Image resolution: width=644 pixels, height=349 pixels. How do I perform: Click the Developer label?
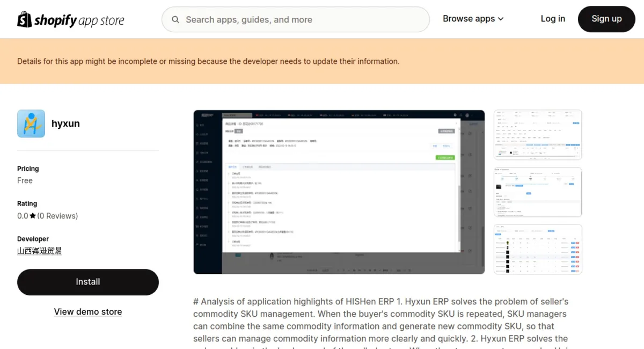pyautogui.click(x=33, y=239)
